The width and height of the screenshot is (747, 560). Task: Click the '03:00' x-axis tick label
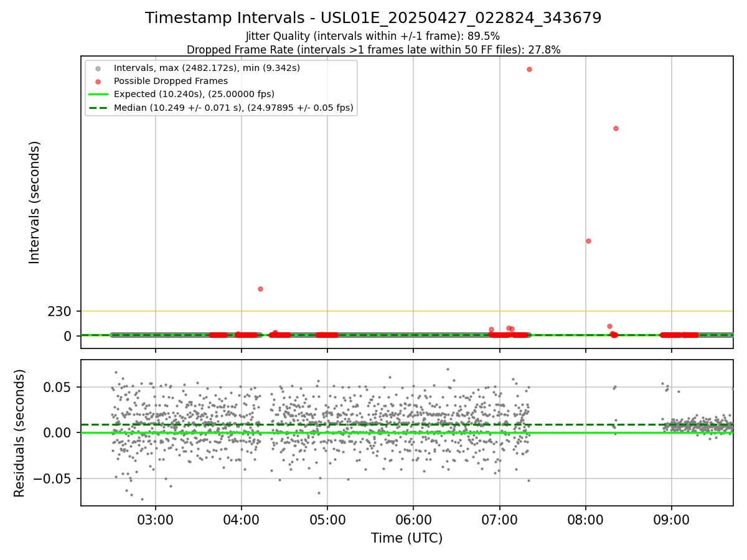point(156,519)
